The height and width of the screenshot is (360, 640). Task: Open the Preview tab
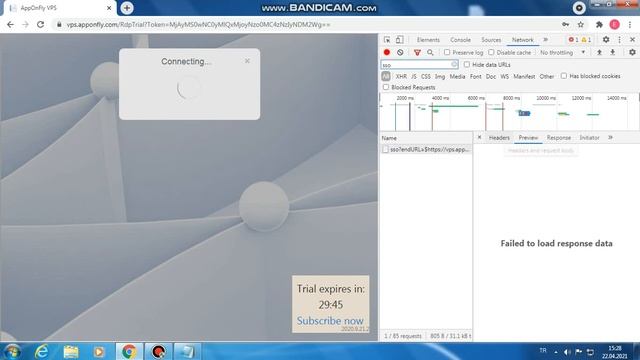tap(528, 138)
